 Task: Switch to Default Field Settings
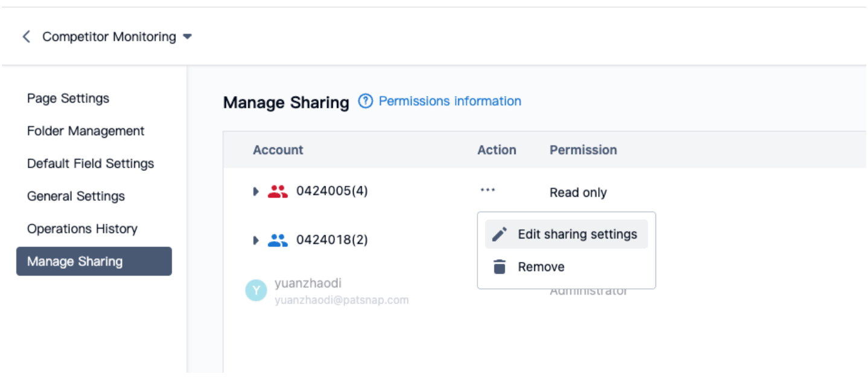tap(91, 164)
